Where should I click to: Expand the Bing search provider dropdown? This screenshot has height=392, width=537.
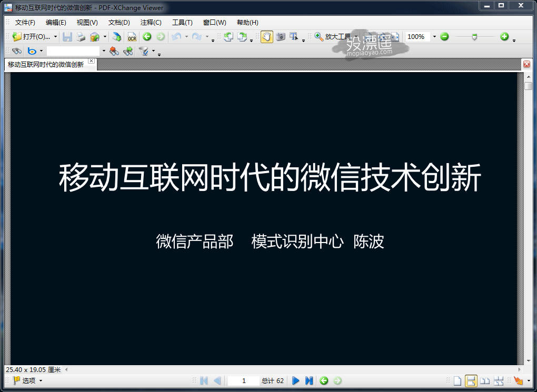click(x=42, y=52)
